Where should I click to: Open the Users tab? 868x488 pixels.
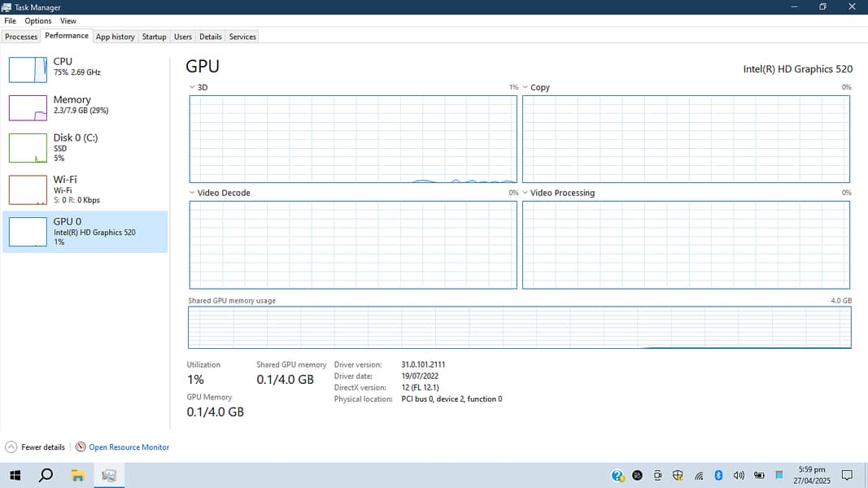pos(183,37)
